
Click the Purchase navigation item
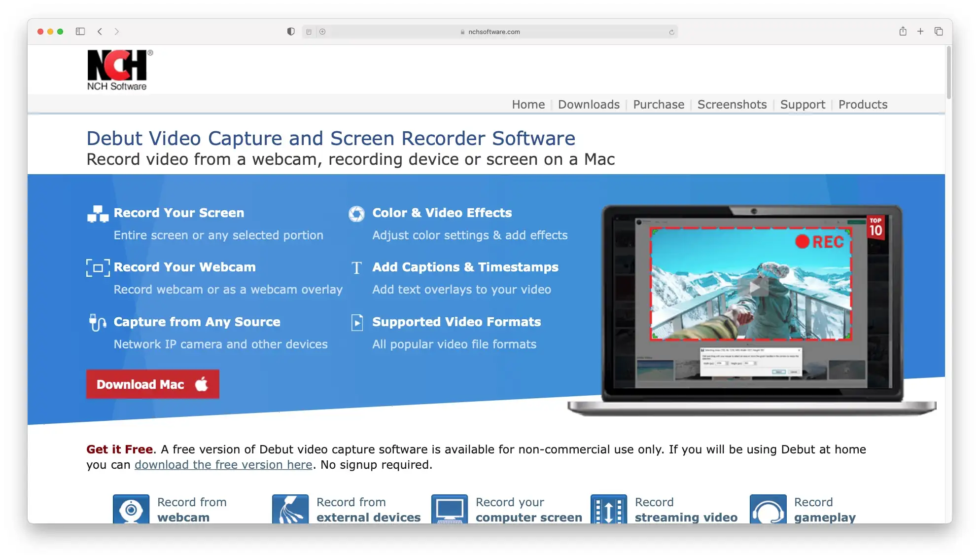[658, 105]
